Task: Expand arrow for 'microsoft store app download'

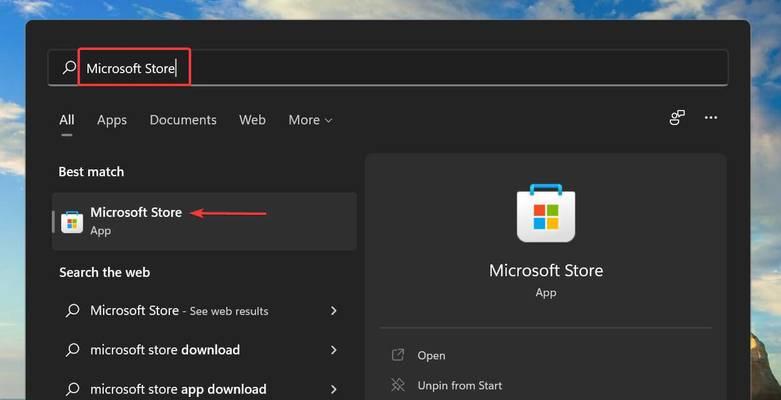Action: pos(334,389)
